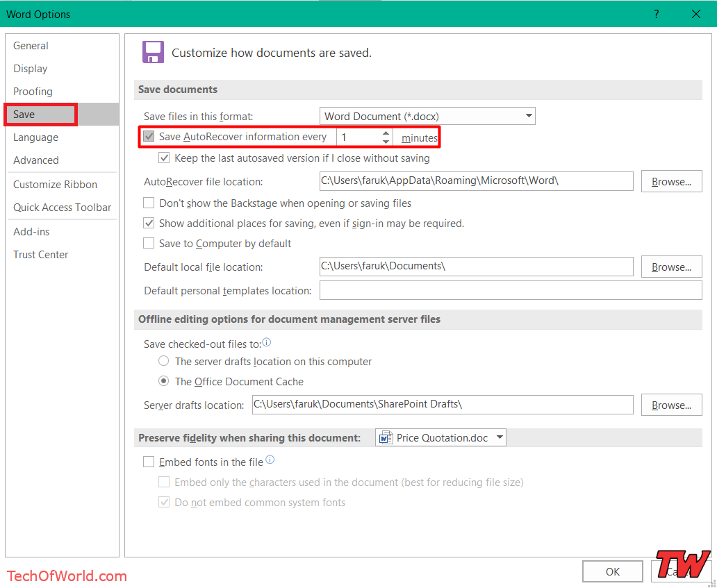This screenshot has height=588, width=717.
Task: Click info icon beside Save checked-out files to
Action: click(267, 343)
